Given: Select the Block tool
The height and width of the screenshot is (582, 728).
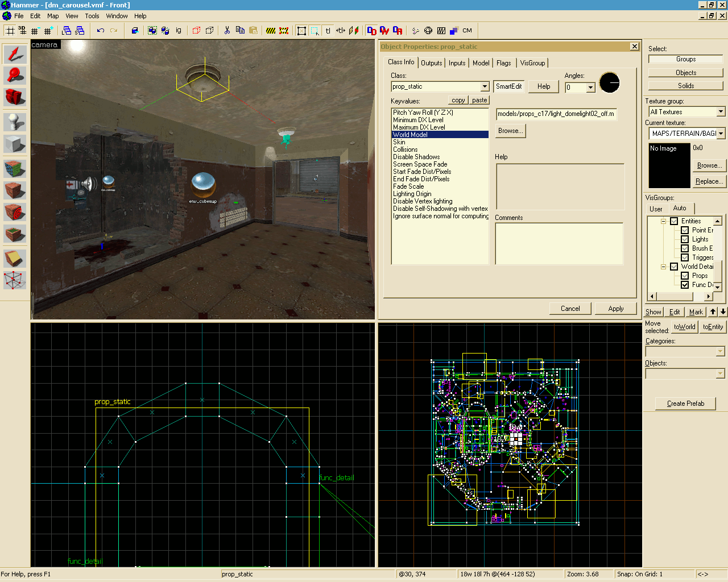Looking at the screenshot, I should (15, 144).
